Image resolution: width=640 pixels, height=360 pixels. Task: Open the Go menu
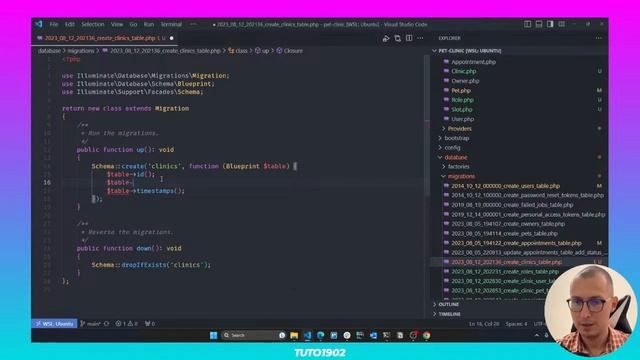pos(133,24)
